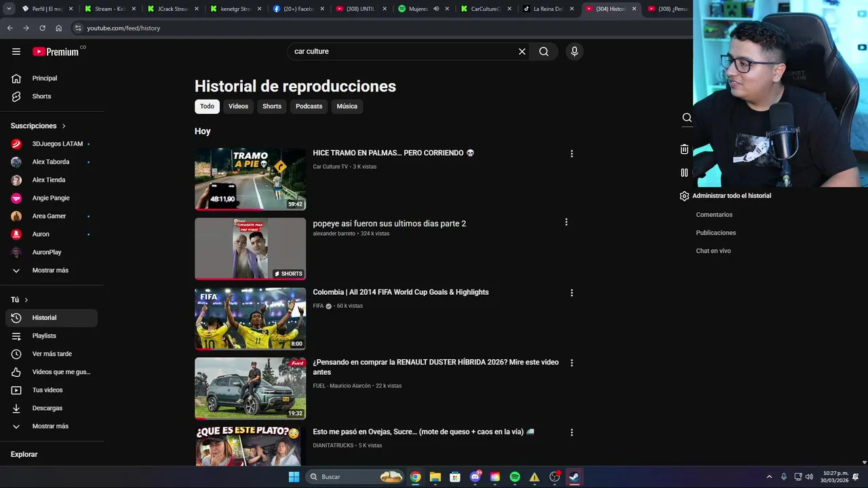This screenshot has width=868, height=488.
Task: Switch to the Stream - Kick browser tab
Action: (x=110, y=9)
